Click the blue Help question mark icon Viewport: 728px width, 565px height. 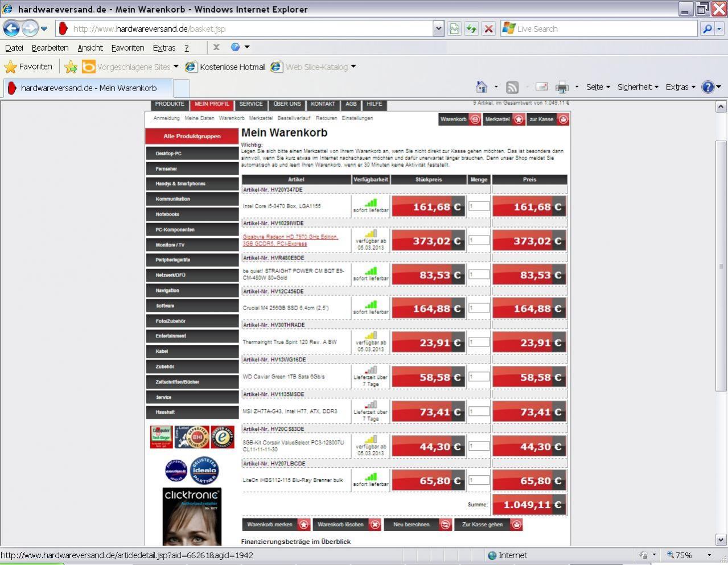[708, 87]
